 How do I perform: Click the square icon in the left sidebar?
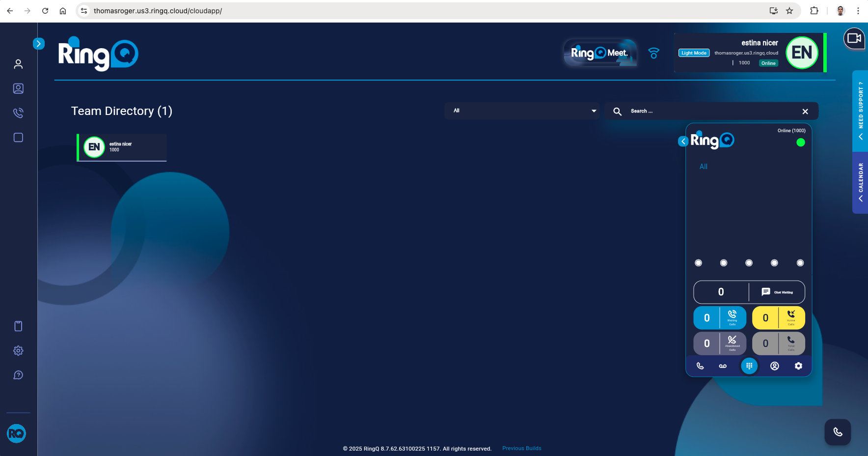click(18, 138)
